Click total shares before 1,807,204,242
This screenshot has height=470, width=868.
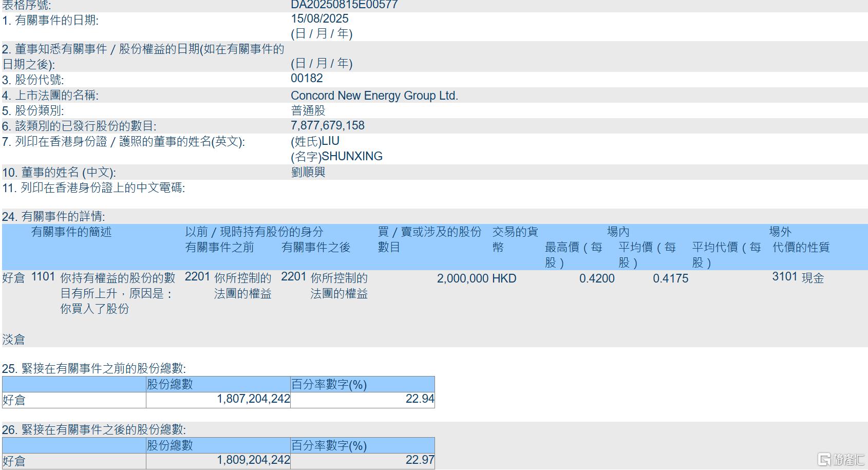click(x=254, y=399)
